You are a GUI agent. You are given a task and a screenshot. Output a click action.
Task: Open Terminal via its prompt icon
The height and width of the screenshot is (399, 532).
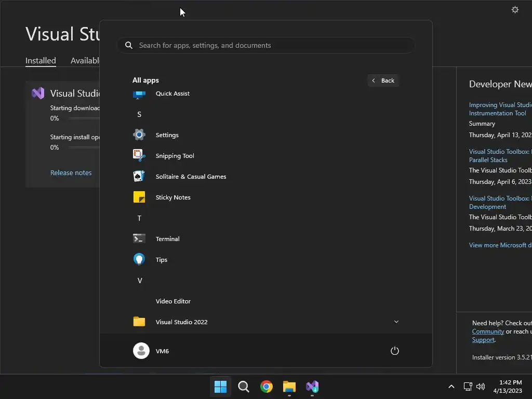[x=139, y=238]
